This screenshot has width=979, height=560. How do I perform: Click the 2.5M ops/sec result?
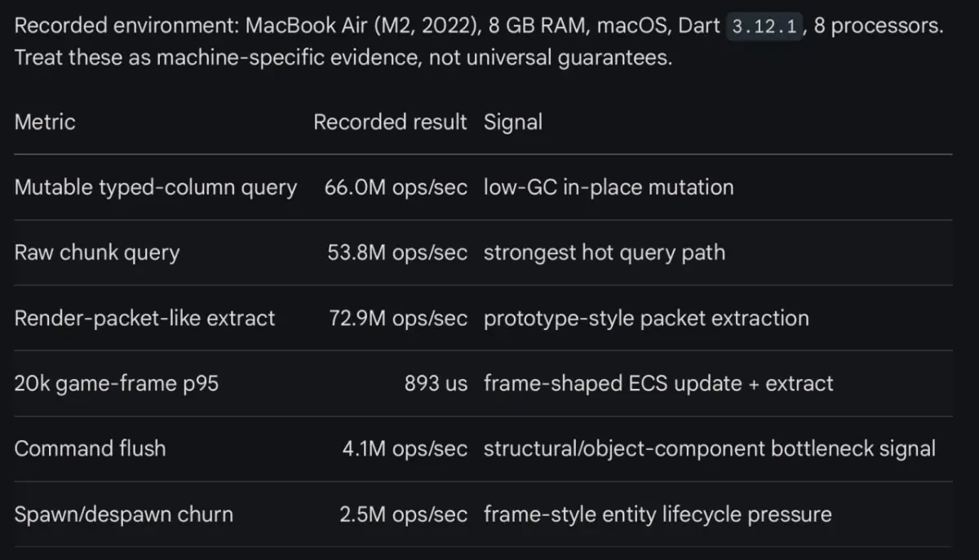404,514
